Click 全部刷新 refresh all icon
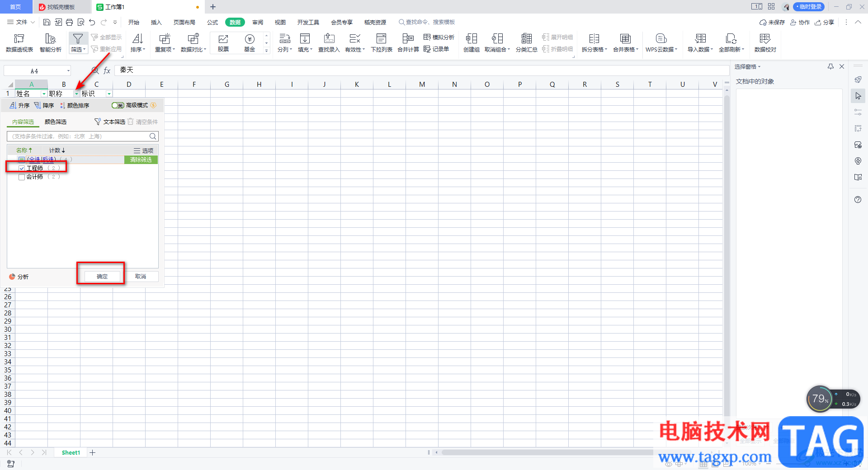The width and height of the screenshot is (868, 470). coord(731,39)
